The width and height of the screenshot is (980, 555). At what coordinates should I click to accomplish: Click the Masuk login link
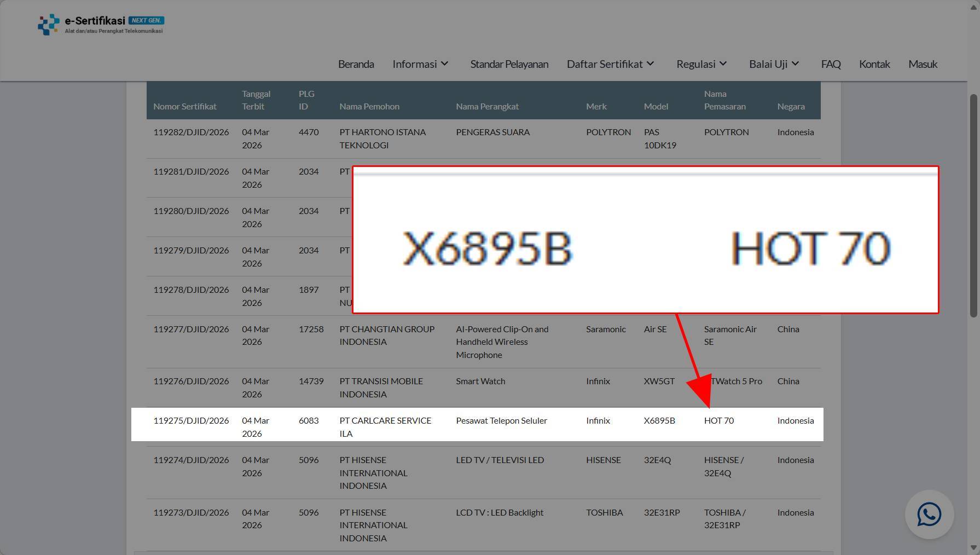pos(923,64)
